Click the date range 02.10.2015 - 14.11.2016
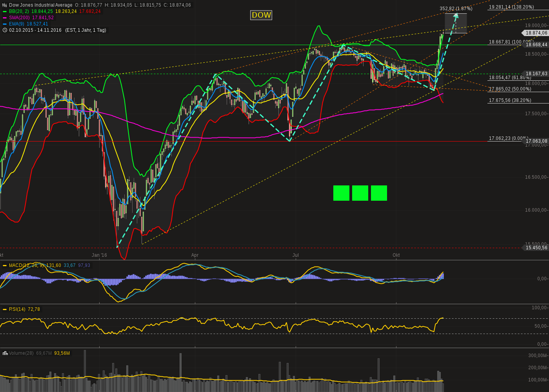This screenshot has height=392, width=549. pyautogui.click(x=35, y=30)
